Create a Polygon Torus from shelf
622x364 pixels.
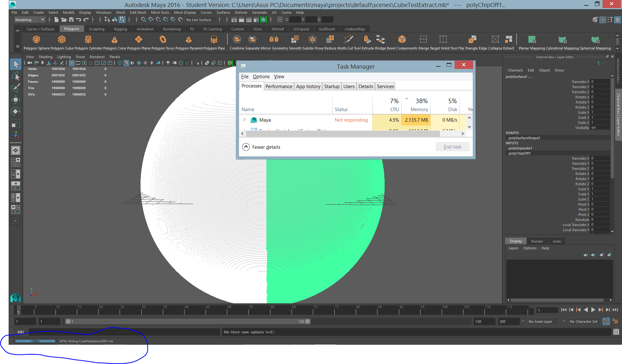pyautogui.click(x=163, y=40)
